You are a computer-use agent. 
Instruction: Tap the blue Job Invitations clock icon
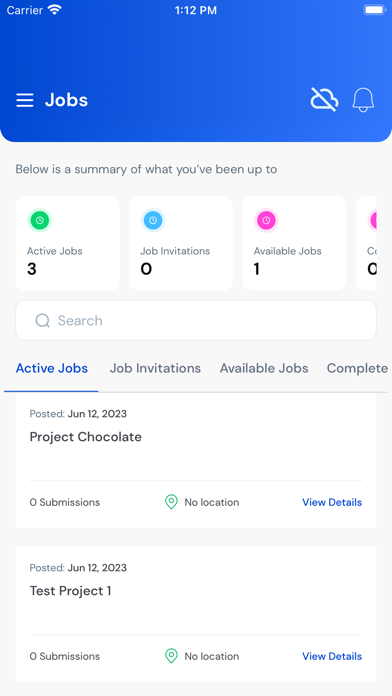tap(153, 220)
